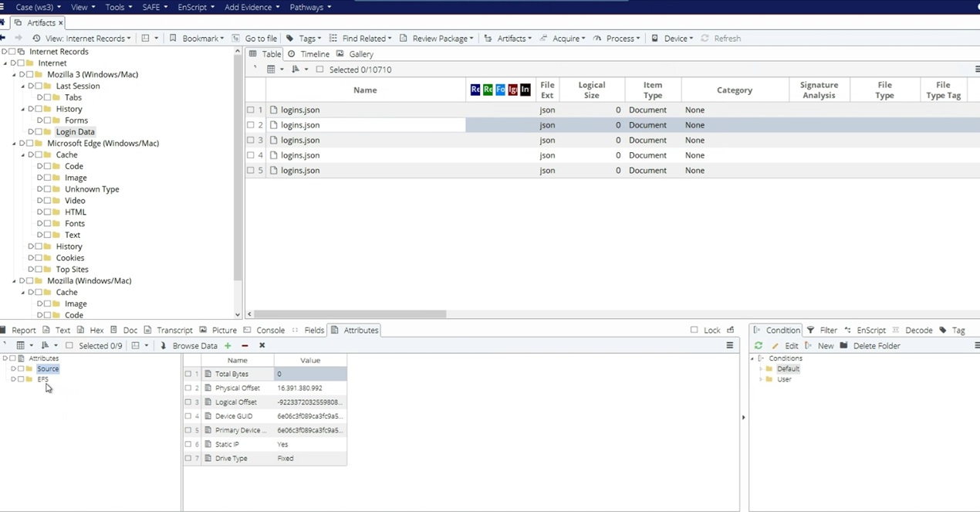
Task: Sort by the Logical Size column header
Action: [x=591, y=90]
